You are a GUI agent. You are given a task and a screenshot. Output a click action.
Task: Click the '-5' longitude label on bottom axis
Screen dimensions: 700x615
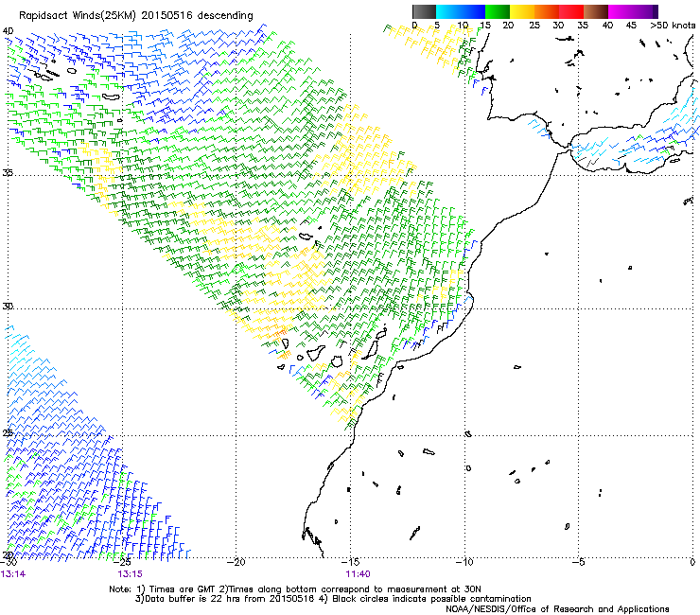click(x=579, y=562)
